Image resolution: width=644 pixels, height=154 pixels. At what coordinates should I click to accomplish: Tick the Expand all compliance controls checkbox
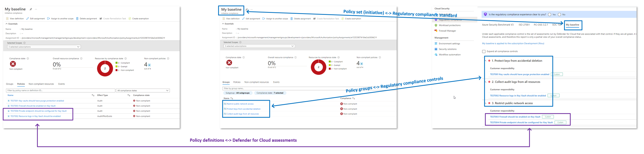pyautogui.click(x=484, y=51)
